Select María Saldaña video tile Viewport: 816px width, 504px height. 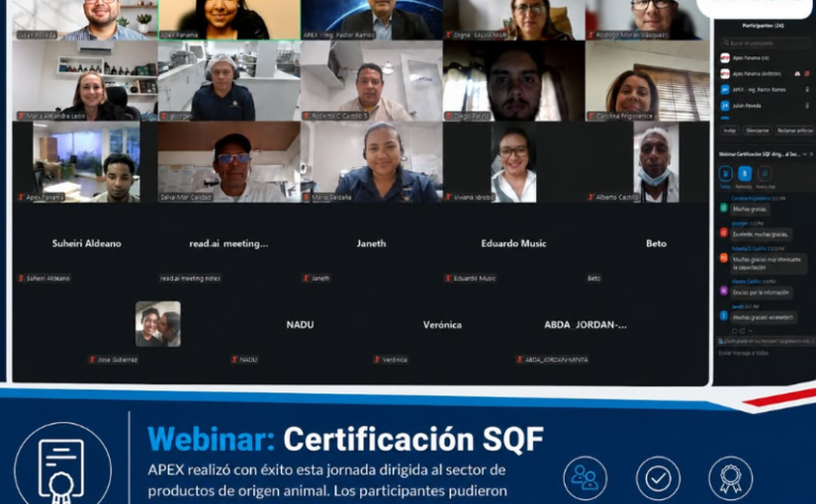click(x=372, y=162)
